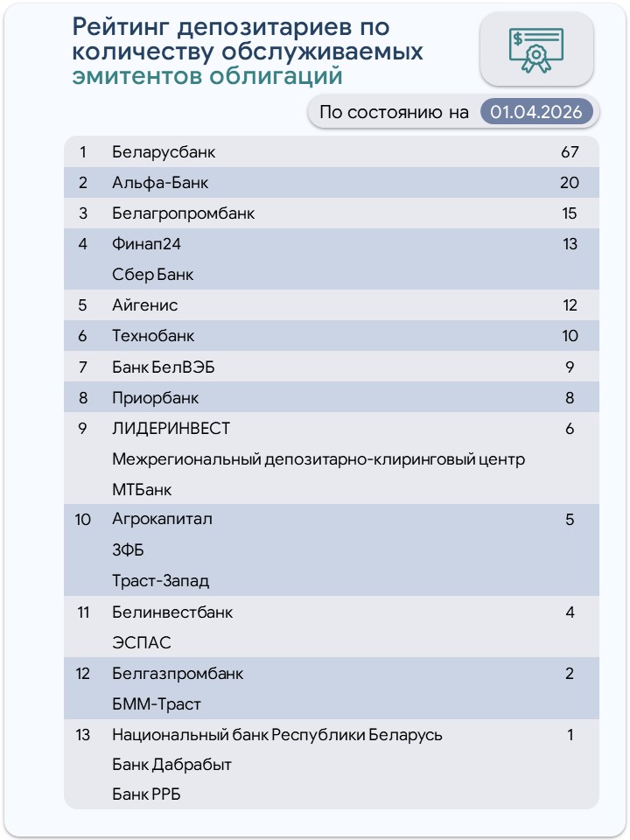Click Приорбанк in the ranking
The image size is (630, 840).
[x=156, y=398]
